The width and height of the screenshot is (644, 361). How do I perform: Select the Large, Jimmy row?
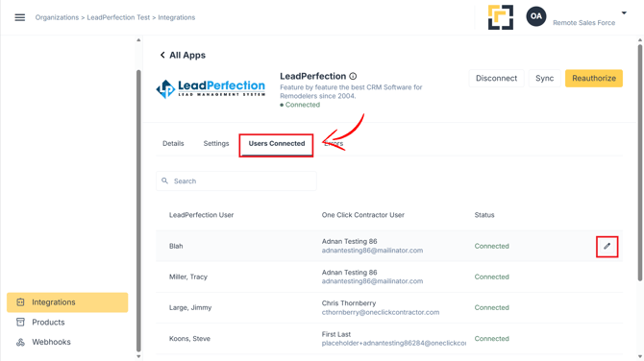[x=389, y=307]
